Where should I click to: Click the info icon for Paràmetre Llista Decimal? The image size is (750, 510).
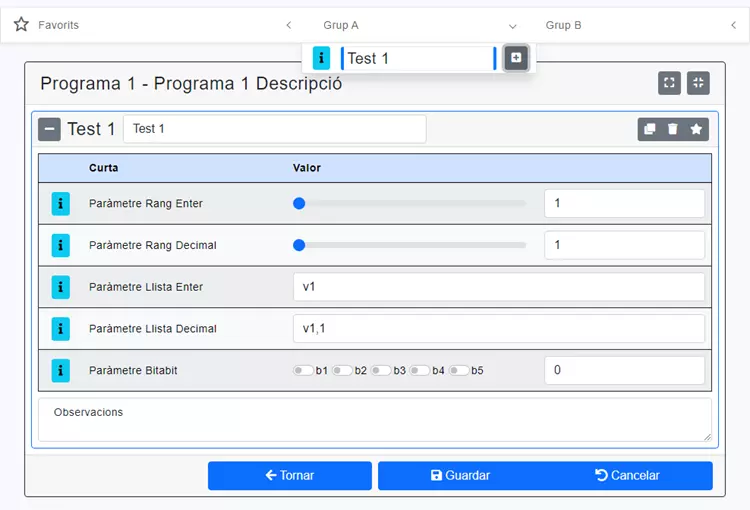61,329
